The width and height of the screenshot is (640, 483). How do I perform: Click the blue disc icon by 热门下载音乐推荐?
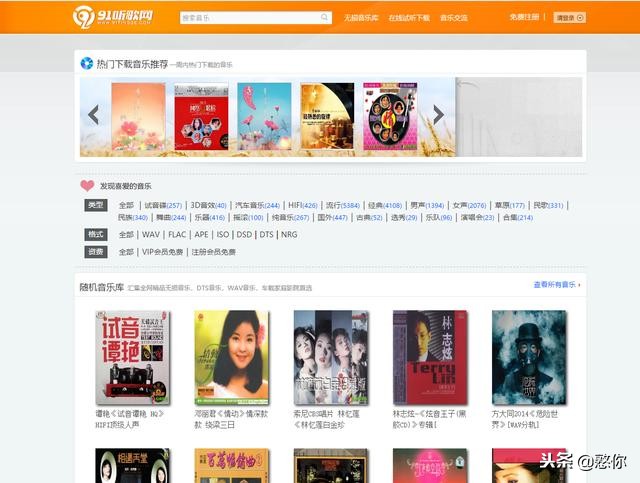(x=87, y=63)
